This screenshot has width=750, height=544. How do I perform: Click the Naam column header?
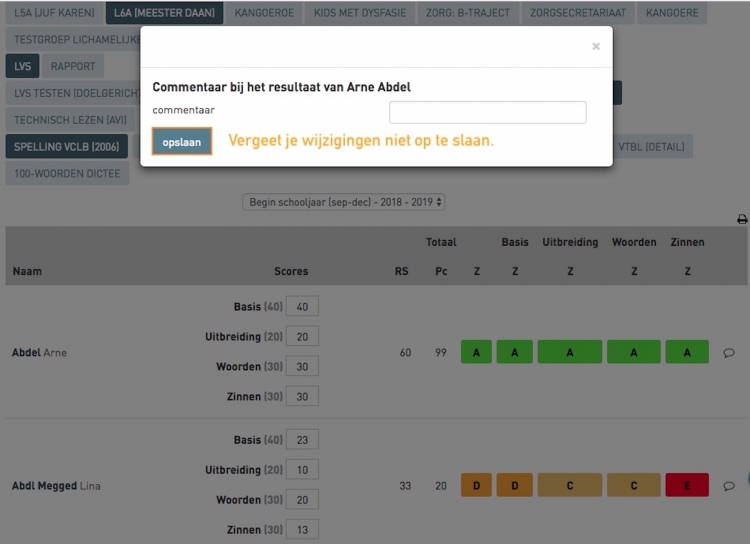[27, 271]
